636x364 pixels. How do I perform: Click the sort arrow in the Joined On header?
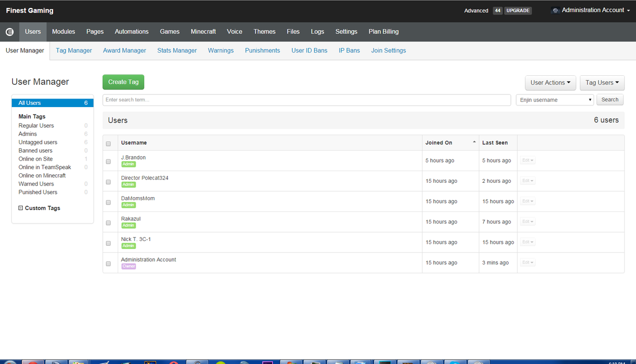coord(474,143)
